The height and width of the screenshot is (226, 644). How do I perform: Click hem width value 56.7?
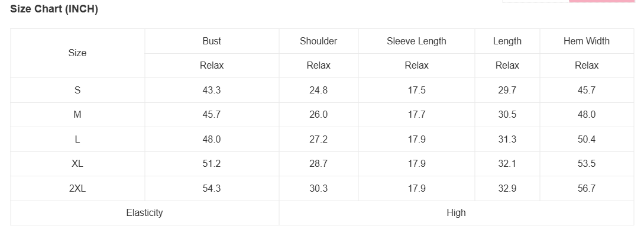click(586, 188)
